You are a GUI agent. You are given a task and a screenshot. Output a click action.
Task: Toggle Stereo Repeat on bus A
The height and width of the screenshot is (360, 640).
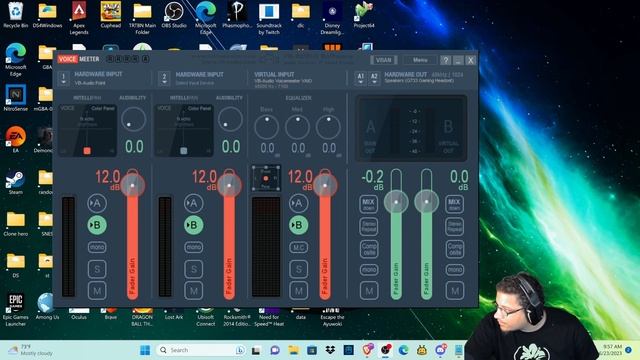click(369, 227)
